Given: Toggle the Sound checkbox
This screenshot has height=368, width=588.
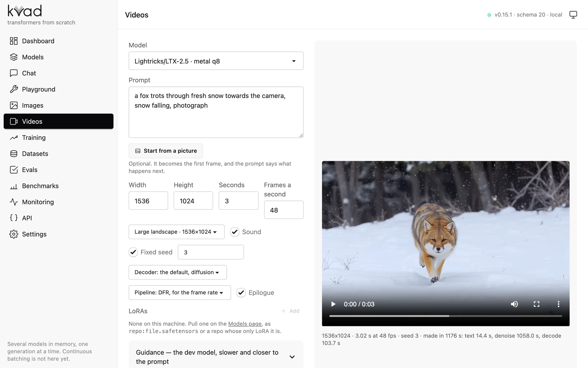Looking at the screenshot, I should tap(235, 232).
